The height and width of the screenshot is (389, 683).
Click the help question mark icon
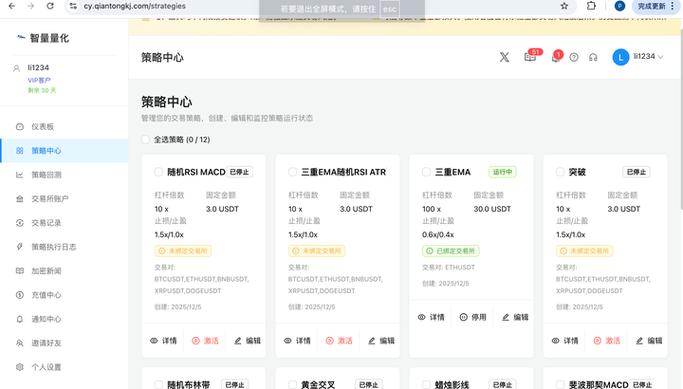(574, 57)
